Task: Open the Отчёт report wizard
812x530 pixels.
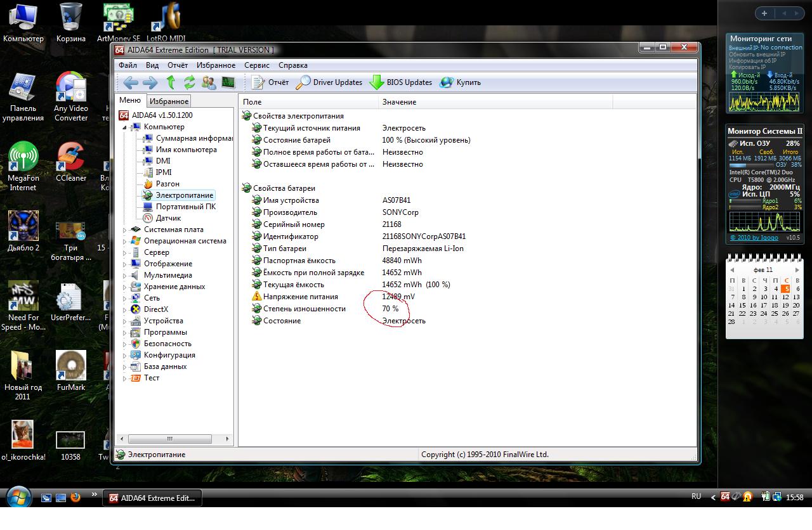Action: [270, 82]
